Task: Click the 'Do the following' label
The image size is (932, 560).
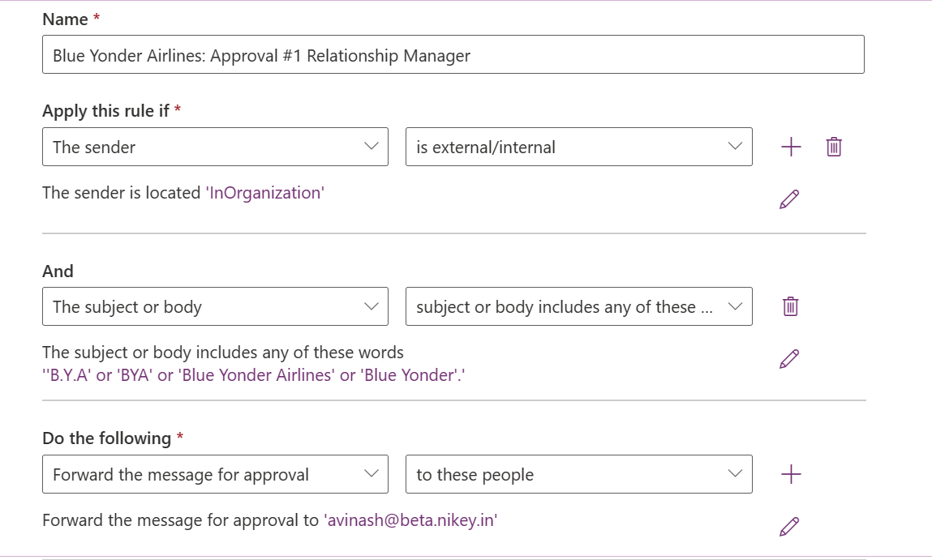Action: 106,438
